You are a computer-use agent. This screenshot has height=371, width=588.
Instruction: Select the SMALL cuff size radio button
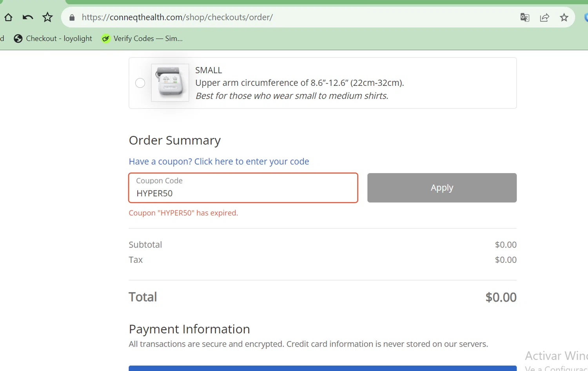(x=140, y=83)
